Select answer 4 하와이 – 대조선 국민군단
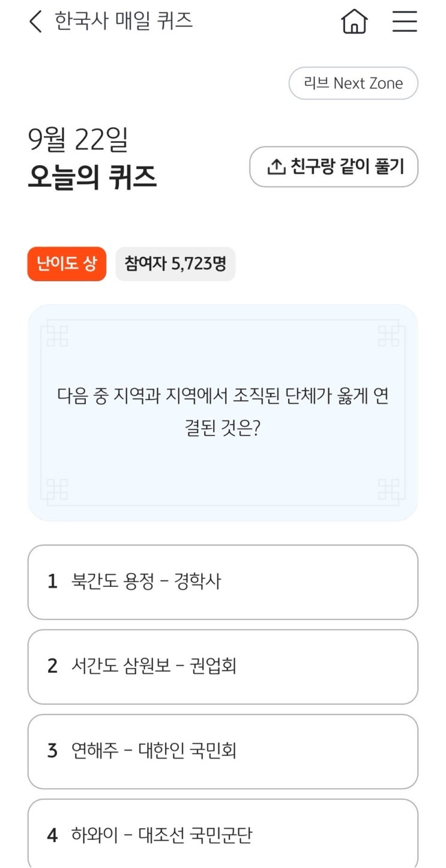 coord(223,835)
